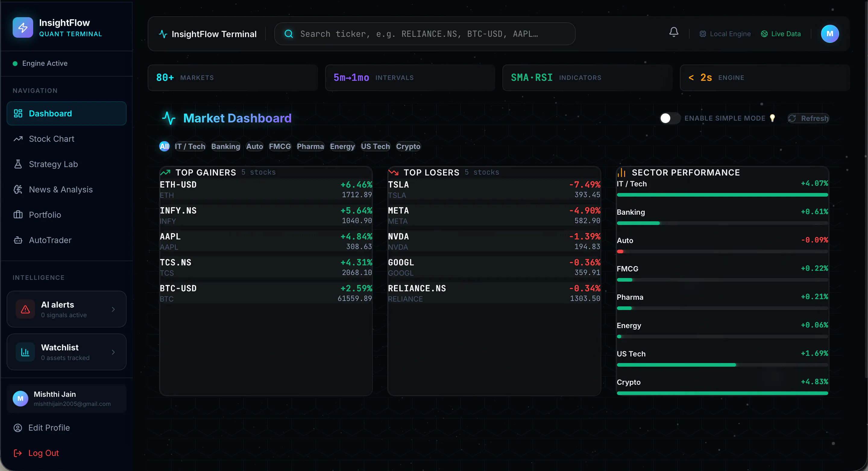
Task: Click the SMA·RSI Indicators stat card
Action: point(587,77)
